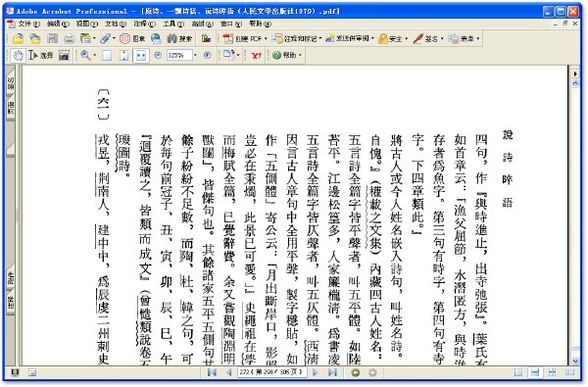This screenshot has height=387, width=588.
Task: Open the 表单 forms dropdown
Action: pyautogui.click(x=478, y=38)
